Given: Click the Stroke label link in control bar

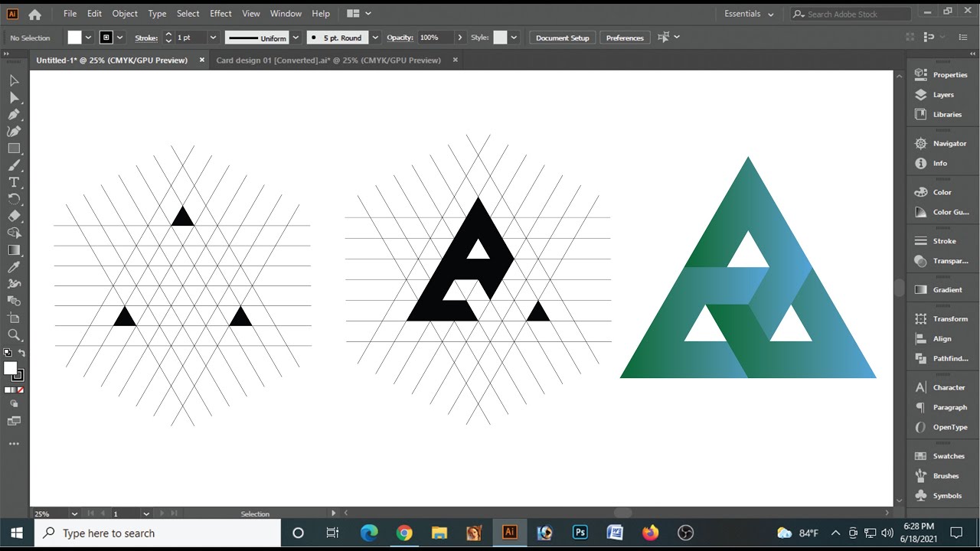Looking at the screenshot, I should tap(146, 37).
